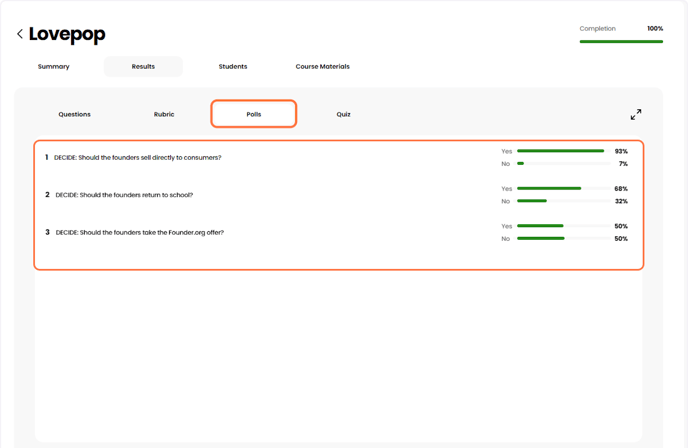Image resolution: width=688 pixels, height=448 pixels.
Task: Expand the results panel to fullscreen
Action: [x=635, y=115]
